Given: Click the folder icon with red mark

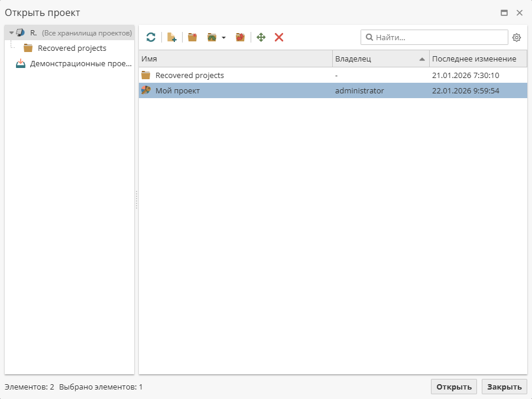Looking at the screenshot, I should pos(192,37).
